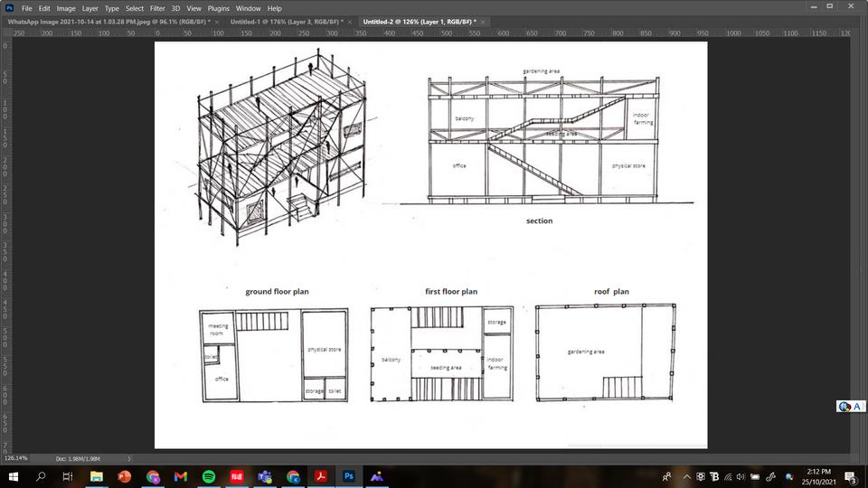
Task: Click the colorful globe tray icon
Action: [x=789, y=476]
